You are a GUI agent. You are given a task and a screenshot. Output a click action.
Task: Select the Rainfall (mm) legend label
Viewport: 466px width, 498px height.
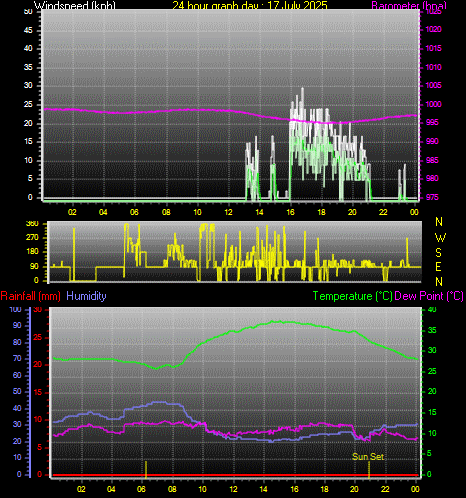(x=30, y=296)
